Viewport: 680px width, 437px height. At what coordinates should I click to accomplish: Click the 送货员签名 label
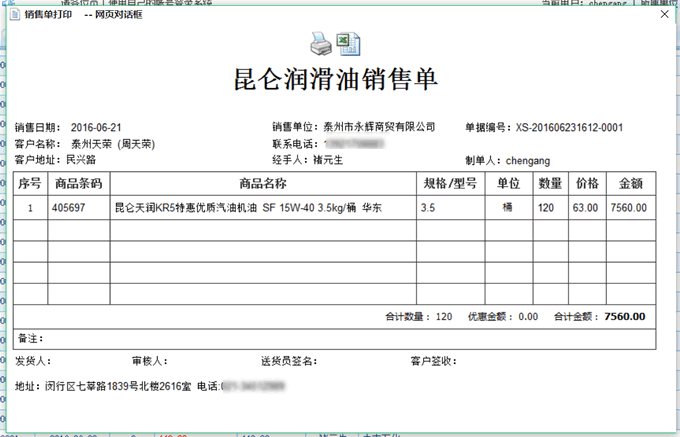click(x=289, y=361)
